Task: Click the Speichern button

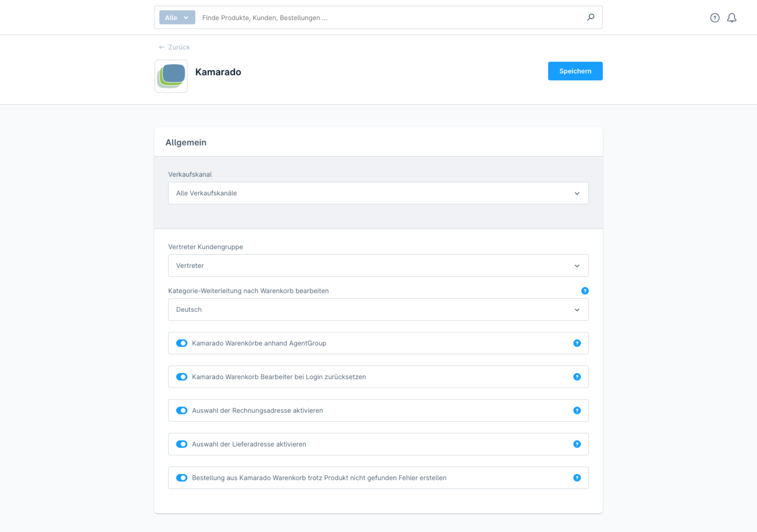Action: [575, 71]
